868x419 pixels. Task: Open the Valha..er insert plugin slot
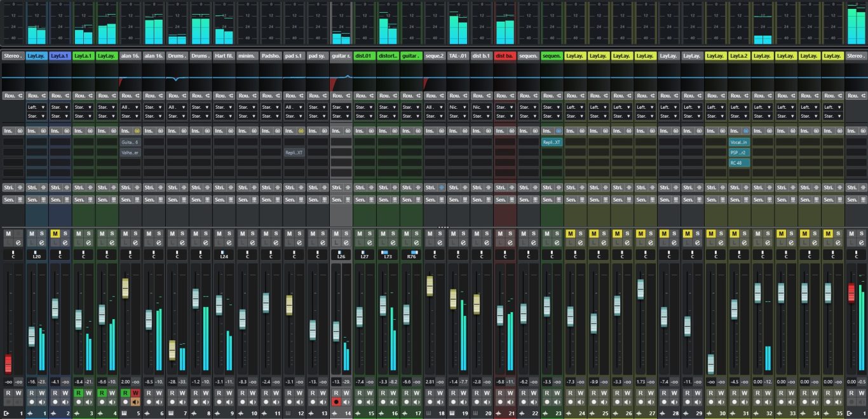click(x=130, y=153)
